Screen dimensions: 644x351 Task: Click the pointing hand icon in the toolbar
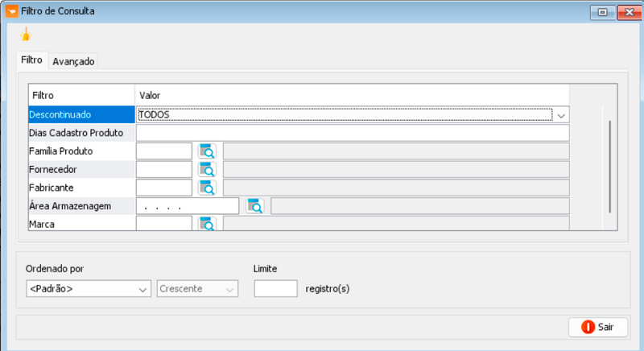[x=26, y=35]
